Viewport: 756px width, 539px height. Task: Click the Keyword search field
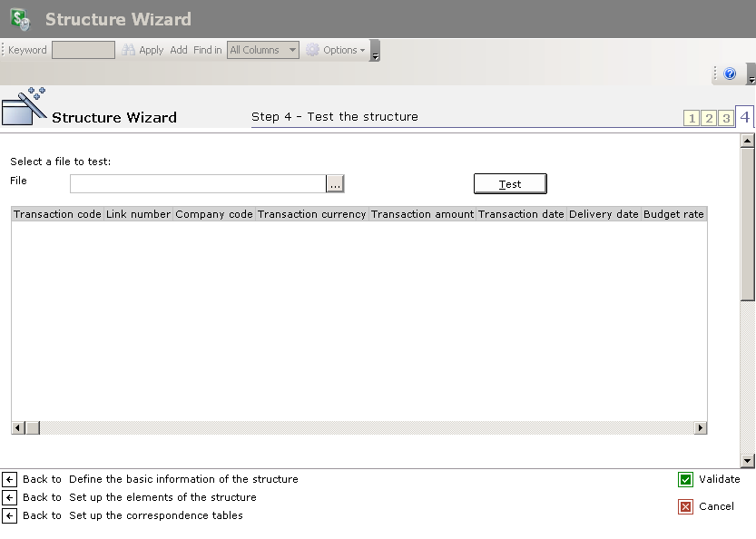[x=83, y=50]
